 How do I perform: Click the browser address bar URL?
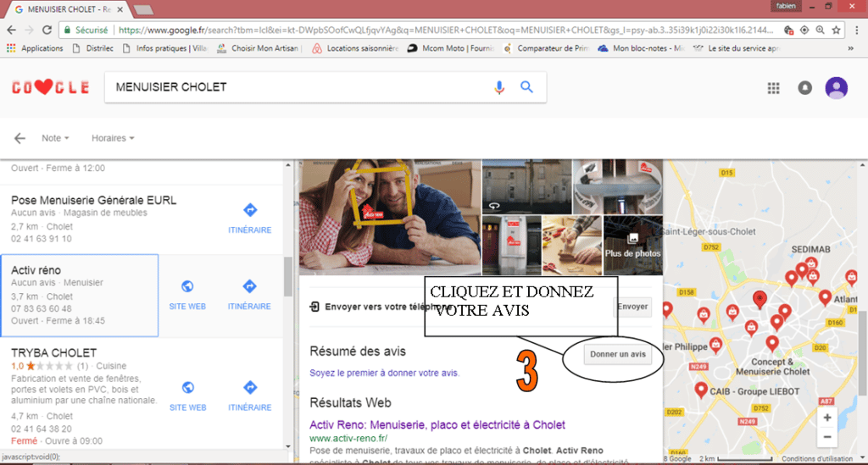446,30
